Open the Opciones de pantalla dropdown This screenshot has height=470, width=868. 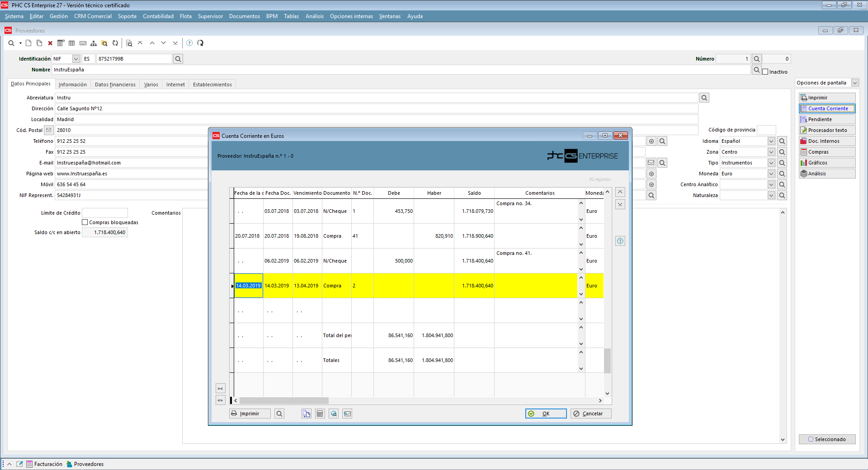click(855, 83)
